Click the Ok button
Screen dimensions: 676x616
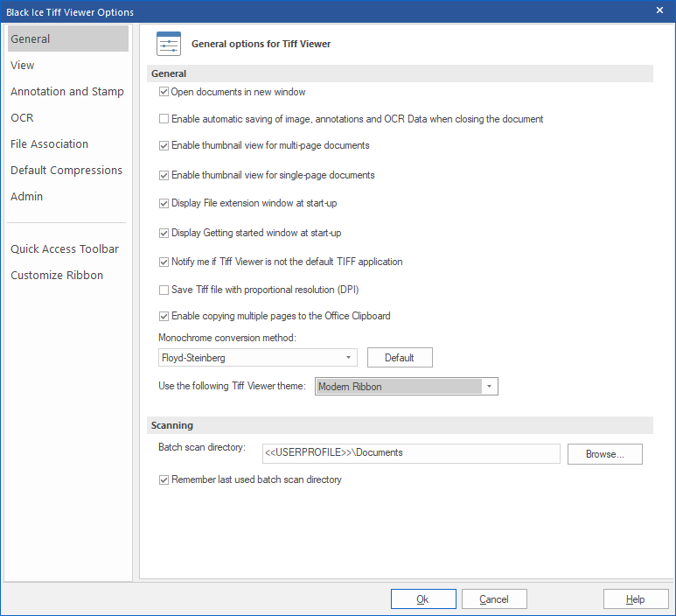(423, 599)
